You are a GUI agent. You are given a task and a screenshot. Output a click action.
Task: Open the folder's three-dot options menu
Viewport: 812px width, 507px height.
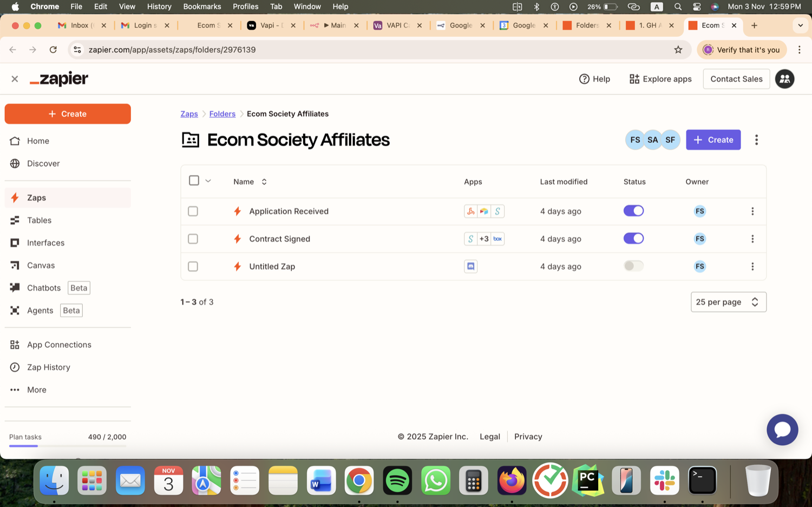[x=756, y=140]
